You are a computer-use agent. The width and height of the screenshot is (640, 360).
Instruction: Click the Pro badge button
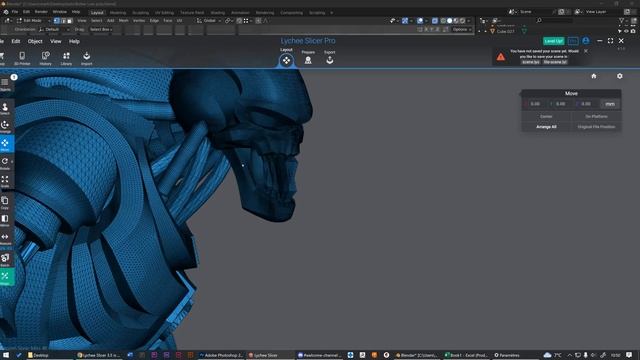[x=573, y=41]
